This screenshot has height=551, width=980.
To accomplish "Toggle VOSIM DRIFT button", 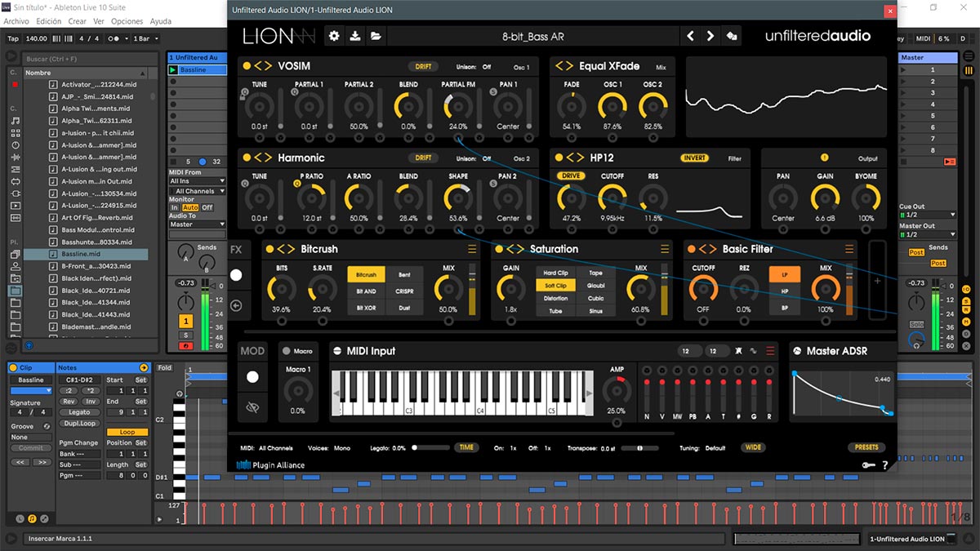I will pyautogui.click(x=423, y=67).
